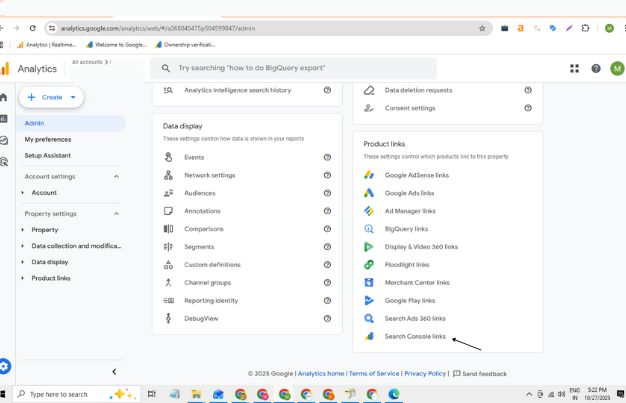Collapse the Property settings section
The width and height of the screenshot is (626, 403).
(x=116, y=214)
